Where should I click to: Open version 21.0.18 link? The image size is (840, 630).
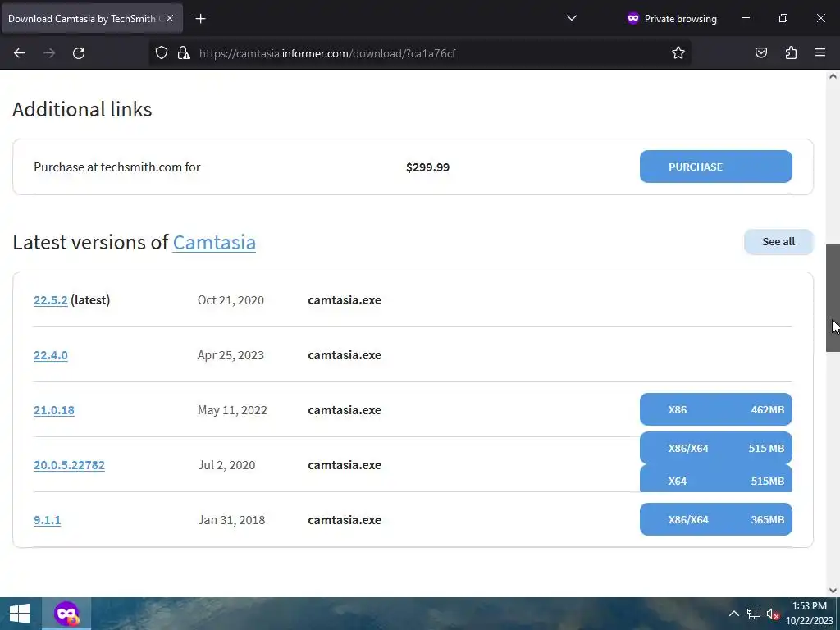tap(53, 410)
